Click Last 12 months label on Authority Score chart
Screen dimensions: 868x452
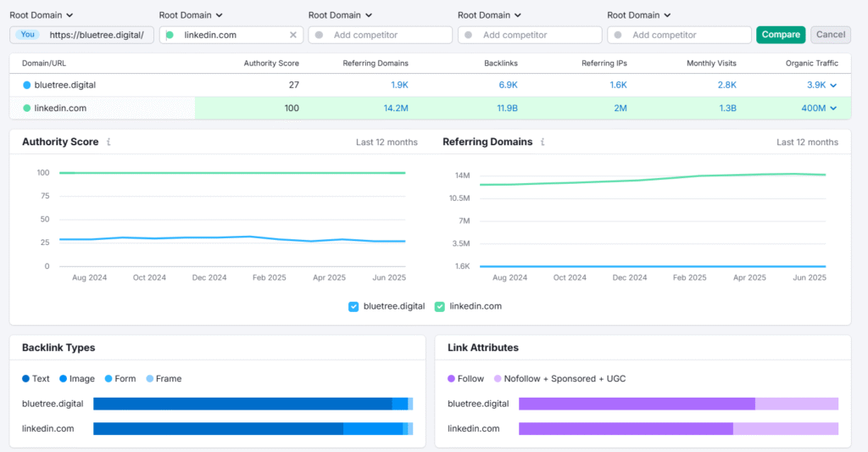pyautogui.click(x=387, y=142)
